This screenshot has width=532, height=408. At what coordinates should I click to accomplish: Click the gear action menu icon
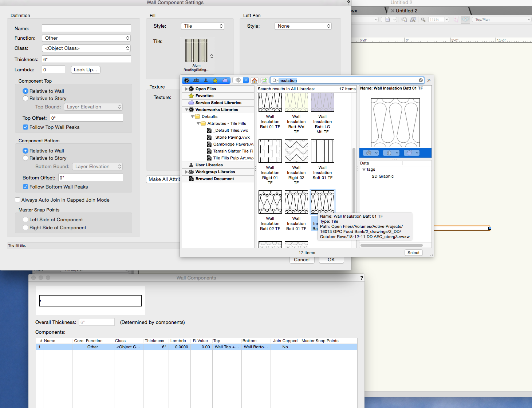click(x=238, y=80)
